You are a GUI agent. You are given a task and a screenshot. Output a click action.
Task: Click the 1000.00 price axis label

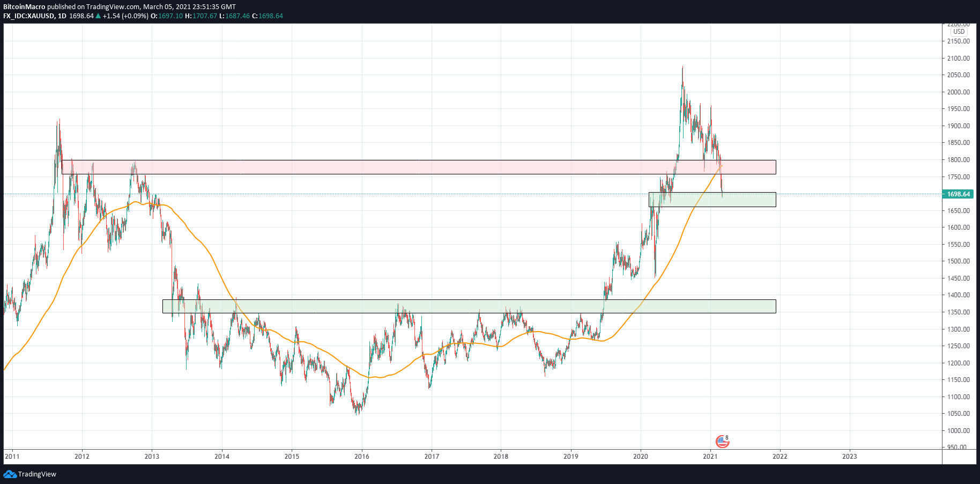pos(959,431)
